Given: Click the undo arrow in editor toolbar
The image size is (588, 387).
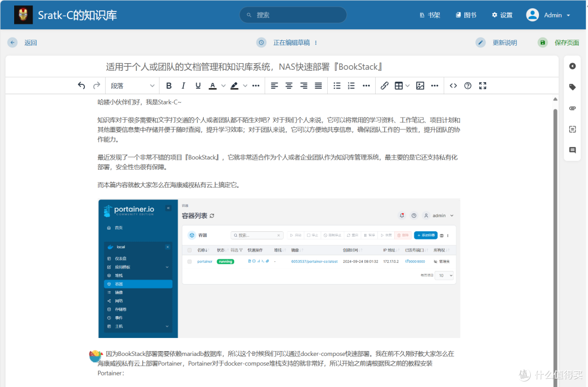Looking at the screenshot, I should pyautogui.click(x=81, y=85).
